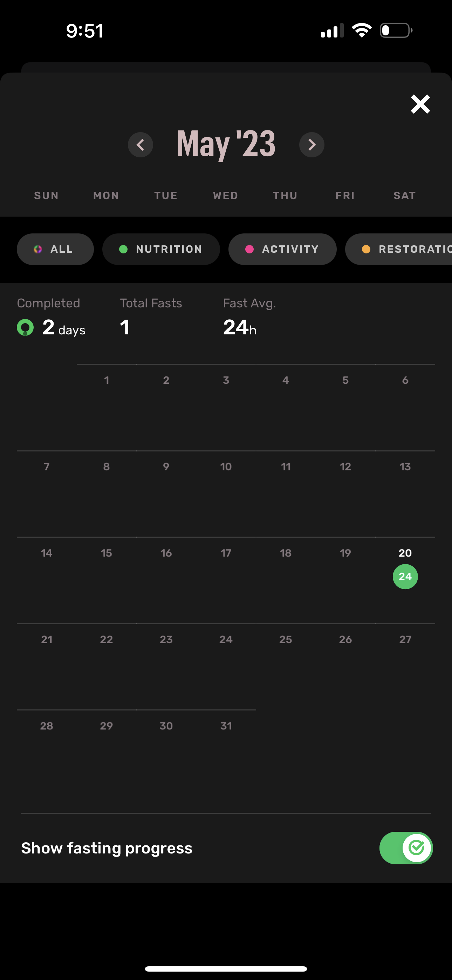Image resolution: width=452 pixels, height=980 pixels.
Task: Tap the checkmark inside the fasting progress switch
Action: point(416,848)
